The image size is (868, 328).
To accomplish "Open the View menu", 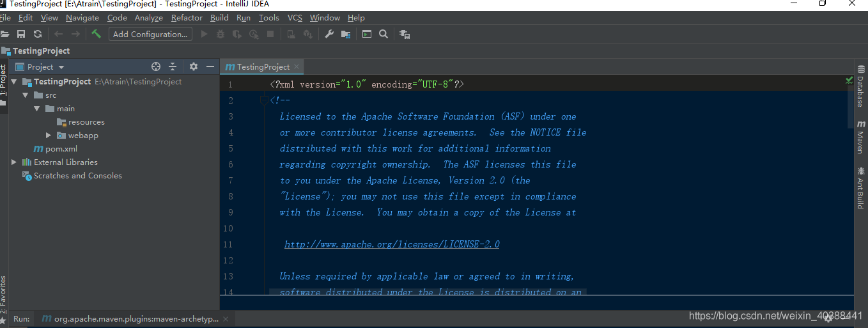I will tap(49, 18).
